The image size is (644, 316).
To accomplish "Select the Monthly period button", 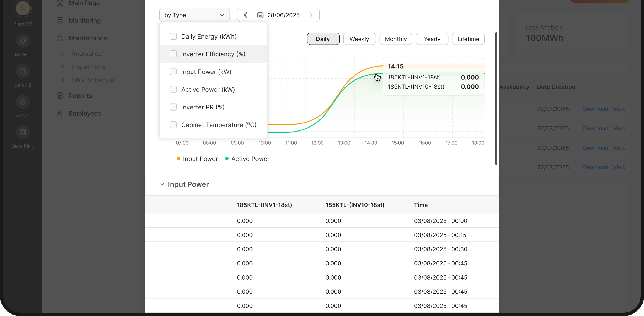I will coord(396,39).
